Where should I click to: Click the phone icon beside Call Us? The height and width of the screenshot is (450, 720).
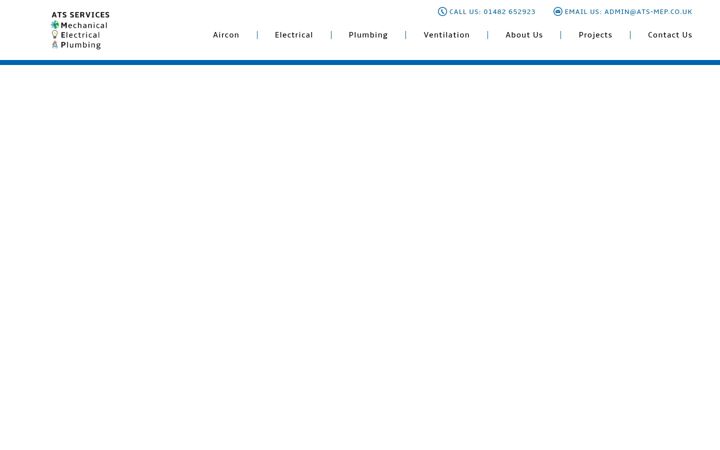(x=442, y=11)
